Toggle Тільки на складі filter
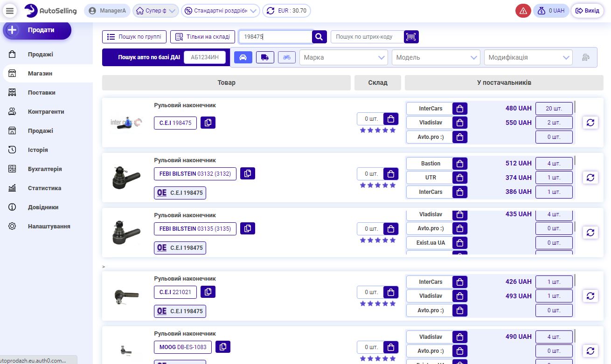 [x=203, y=37]
